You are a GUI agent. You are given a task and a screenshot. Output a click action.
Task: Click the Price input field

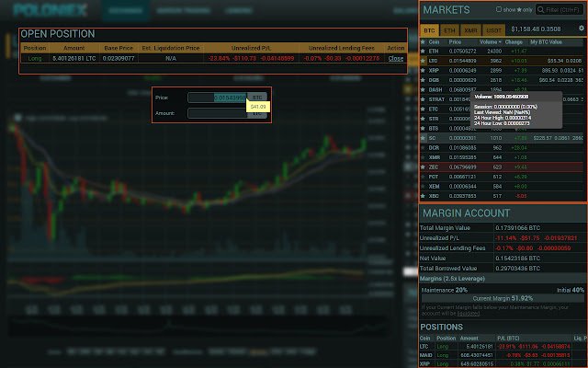pyautogui.click(x=218, y=98)
